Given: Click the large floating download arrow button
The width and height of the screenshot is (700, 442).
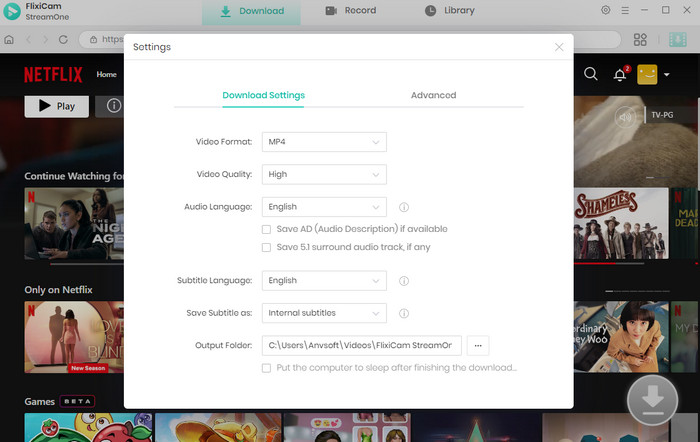Looking at the screenshot, I should point(652,400).
